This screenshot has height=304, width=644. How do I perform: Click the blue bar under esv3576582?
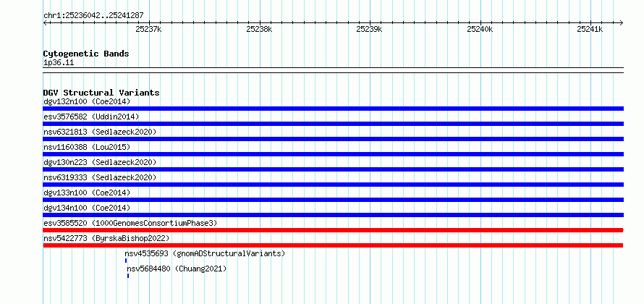click(x=333, y=124)
